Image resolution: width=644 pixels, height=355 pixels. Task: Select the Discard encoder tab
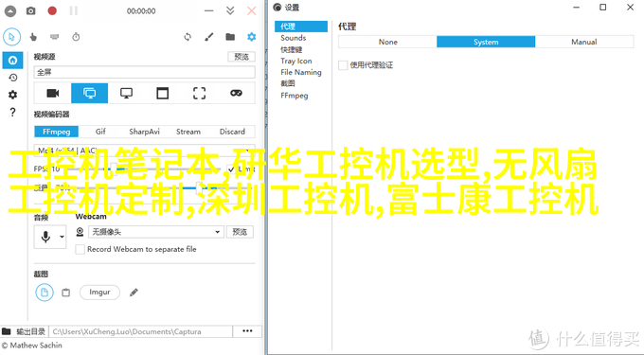click(232, 132)
